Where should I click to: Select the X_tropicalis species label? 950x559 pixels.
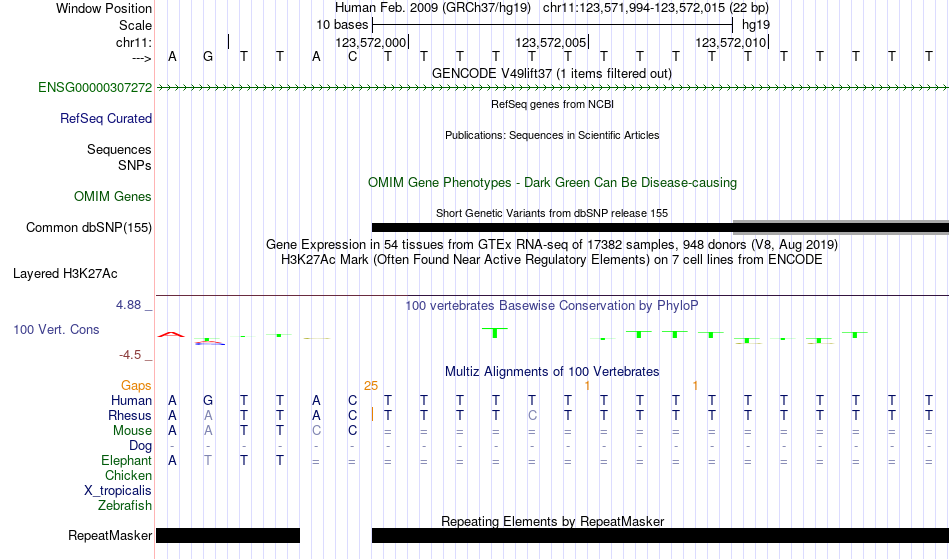point(118,491)
